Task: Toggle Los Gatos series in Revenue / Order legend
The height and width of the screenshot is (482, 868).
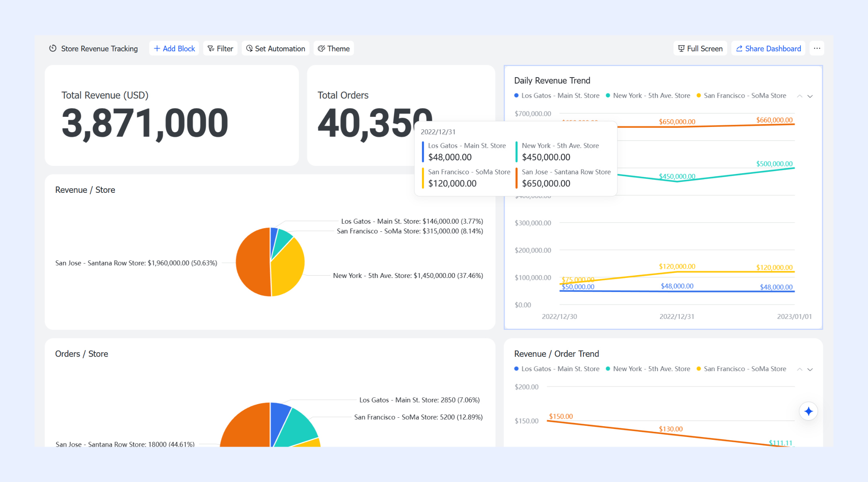Action: (557, 369)
